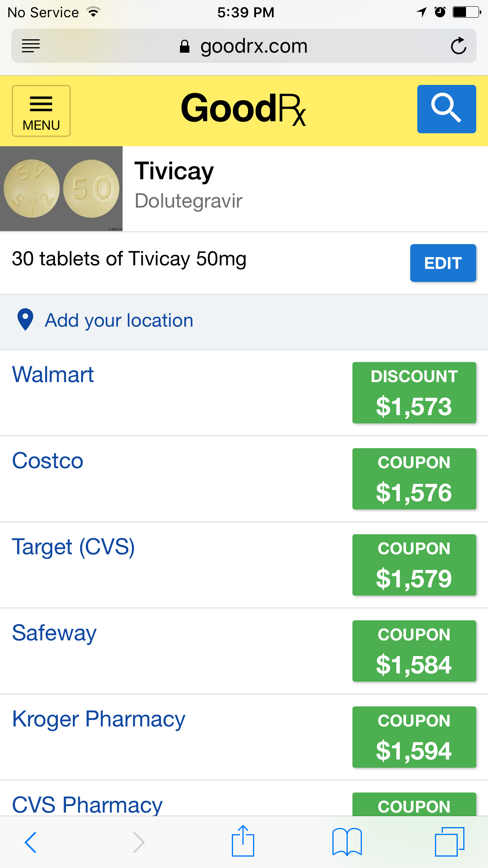
Task: Click the GoodRx logo
Action: 243,109
